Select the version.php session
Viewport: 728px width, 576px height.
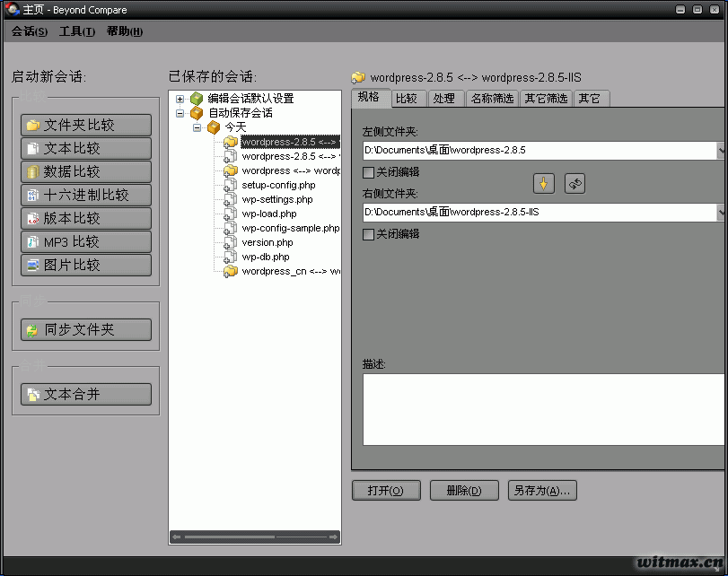268,242
